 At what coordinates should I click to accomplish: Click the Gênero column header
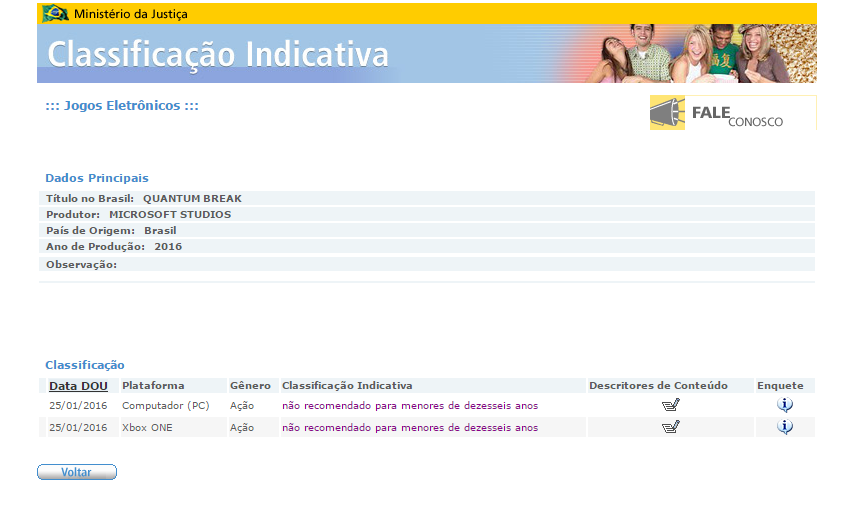point(250,386)
